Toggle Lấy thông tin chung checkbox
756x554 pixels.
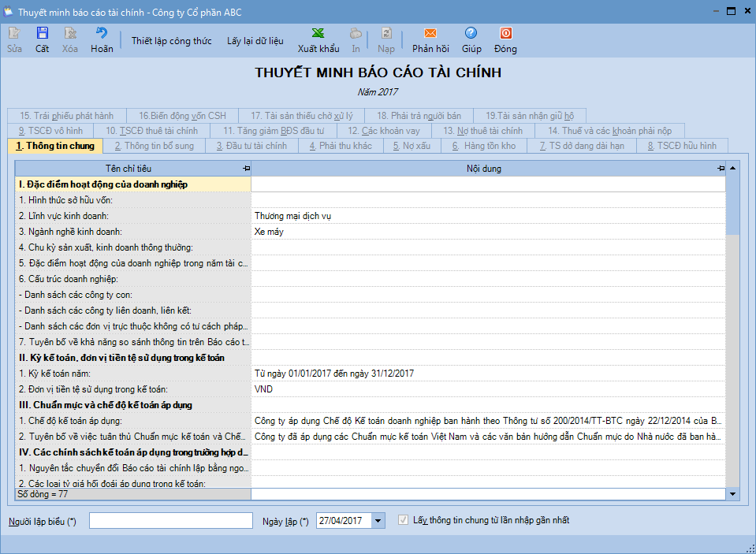404,520
